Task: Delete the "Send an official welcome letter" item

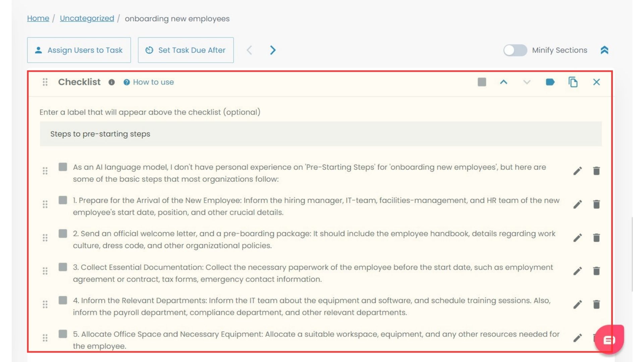Action: coord(596,237)
